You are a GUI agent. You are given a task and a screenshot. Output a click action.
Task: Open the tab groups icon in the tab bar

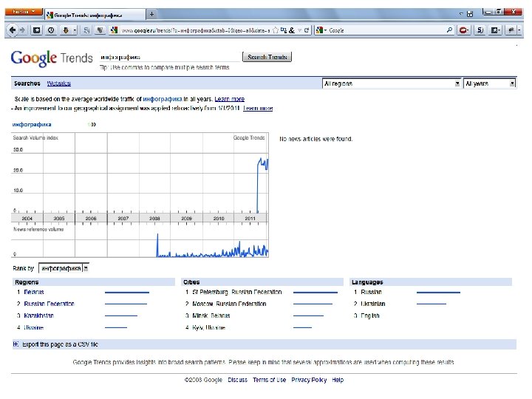point(470,14)
